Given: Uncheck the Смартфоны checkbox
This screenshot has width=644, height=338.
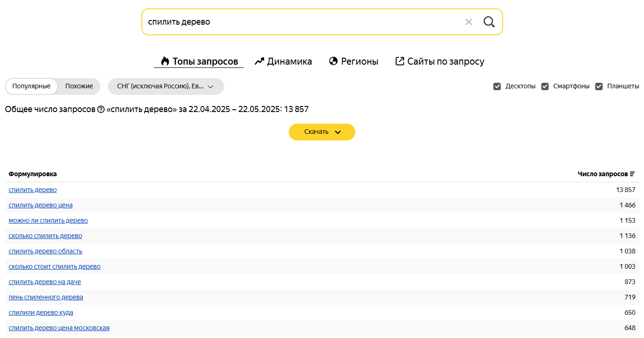Looking at the screenshot, I should 545,86.
